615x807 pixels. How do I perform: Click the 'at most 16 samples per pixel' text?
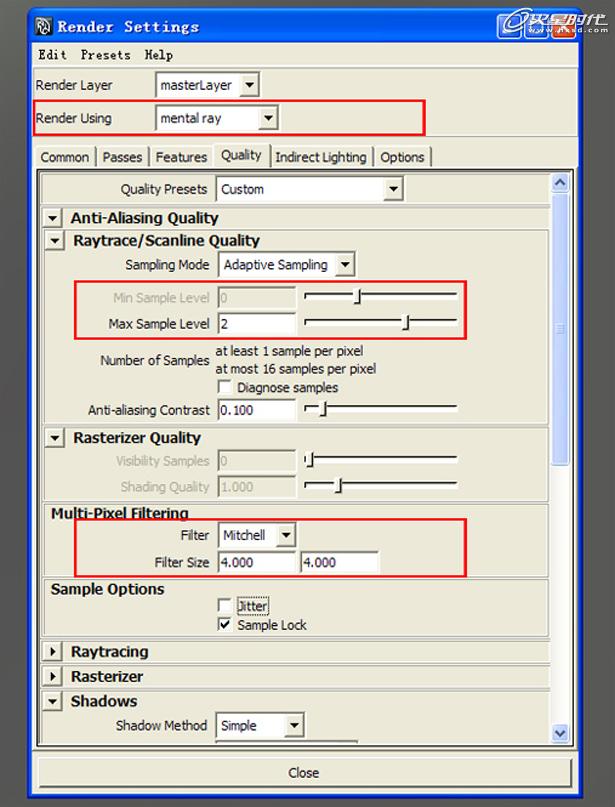(296, 369)
